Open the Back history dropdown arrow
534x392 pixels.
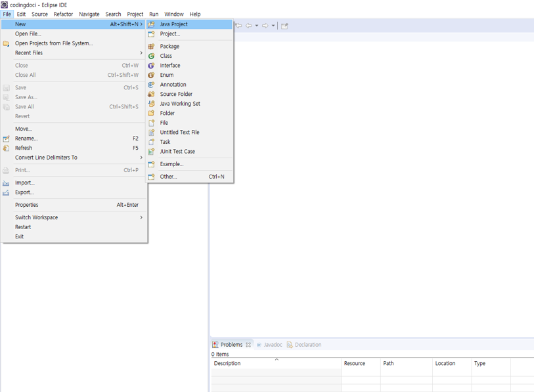pos(256,26)
